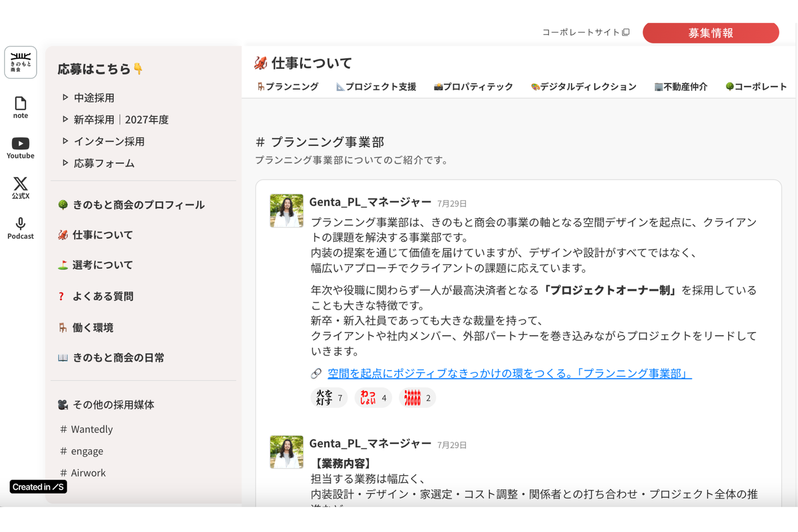This screenshot has width=798, height=532.
Task: Click the hash icon beside Airwork
Action: pyautogui.click(x=64, y=473)
